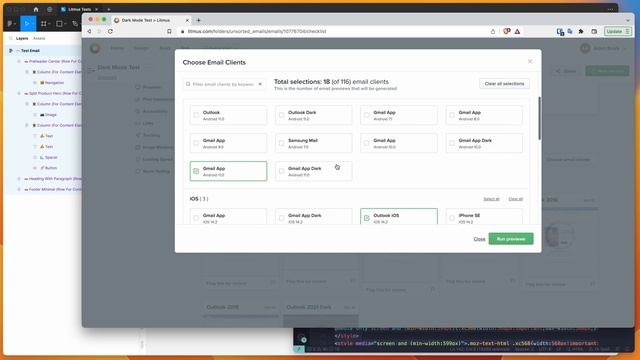Expand the Move tool options arrow
The width and height of the screenshot is (640, 360).
[33, 24]
